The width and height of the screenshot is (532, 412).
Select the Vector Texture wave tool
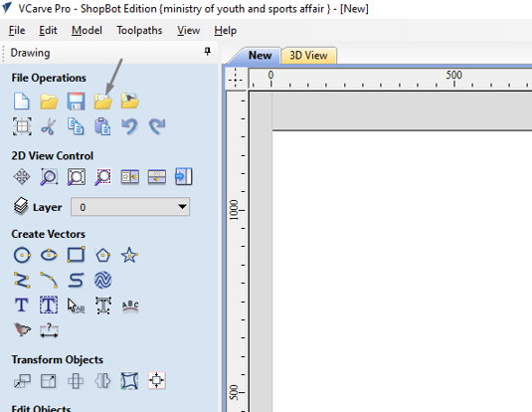[102, 281]
